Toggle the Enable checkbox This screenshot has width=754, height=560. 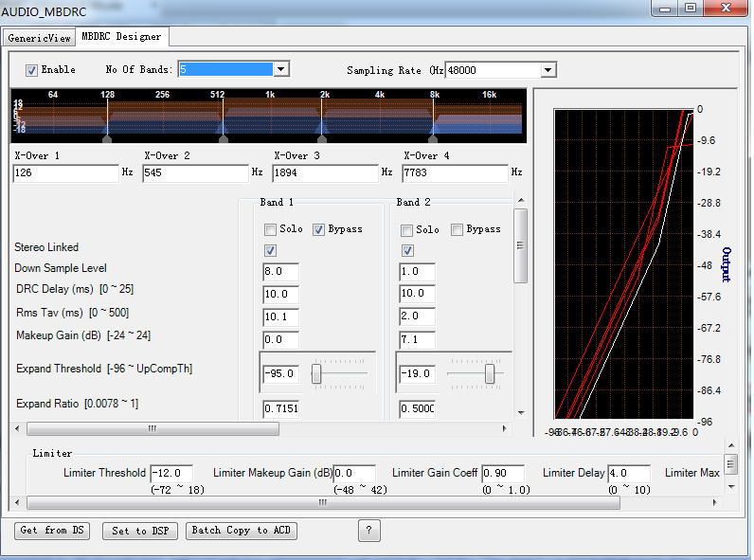click(31, 70)
